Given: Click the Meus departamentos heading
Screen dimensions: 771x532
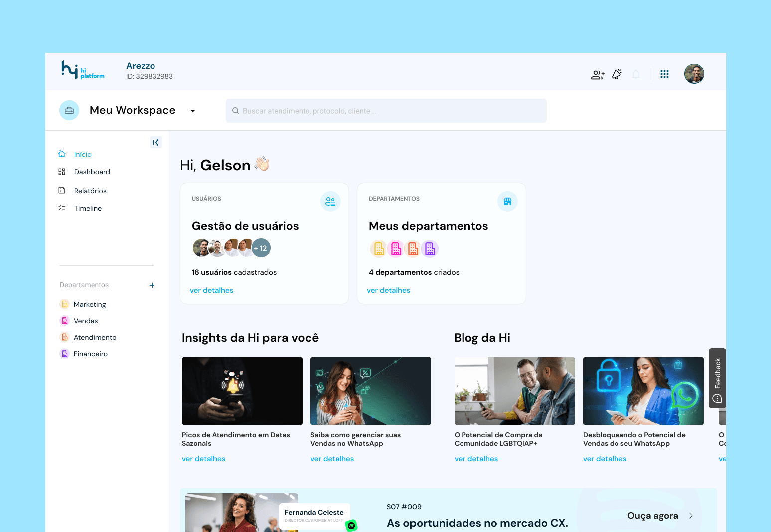Looking at the screenshot, I should coord(428,226).
